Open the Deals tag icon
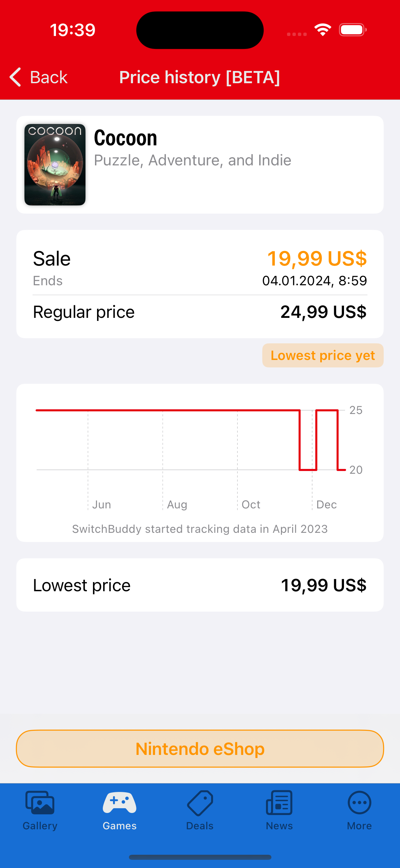Screen dimensions: 400x868 (x=200, y=803)
